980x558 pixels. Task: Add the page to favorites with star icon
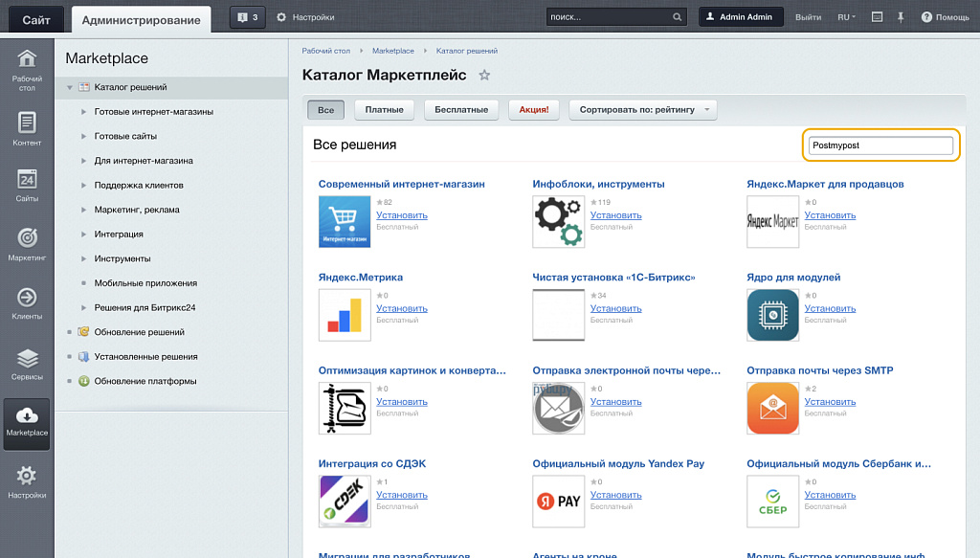(x=484, y=76)
